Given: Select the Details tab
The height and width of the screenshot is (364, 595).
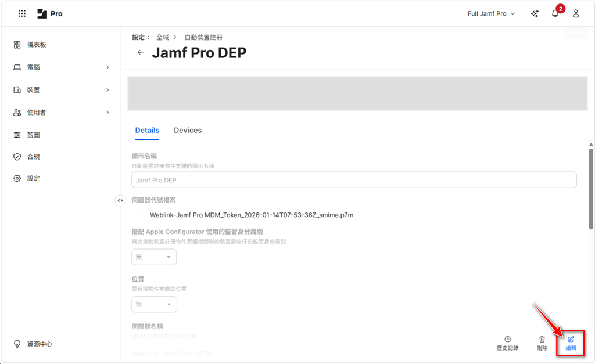Looking at the screenshot, I should pyautogui.click(x=147, y=131).
